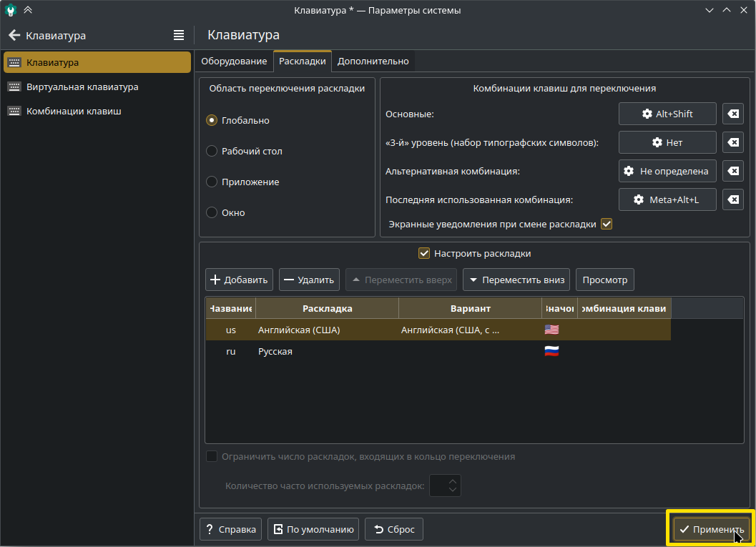This screenshot has width=756, height=547.
Task: Click the Добавить layout button
Action: (x=239, y=280)
